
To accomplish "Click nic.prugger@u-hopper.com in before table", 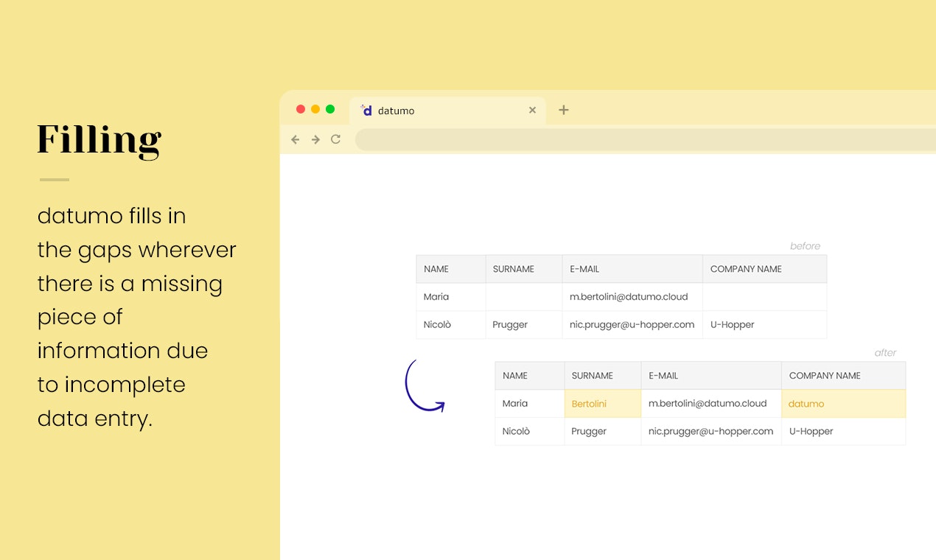I will 632,325.
